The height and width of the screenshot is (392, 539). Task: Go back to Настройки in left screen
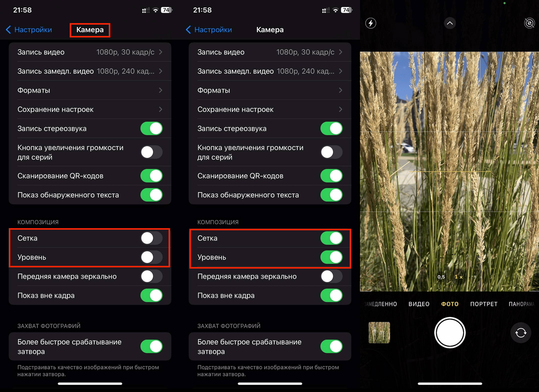(x=29, y=30)
